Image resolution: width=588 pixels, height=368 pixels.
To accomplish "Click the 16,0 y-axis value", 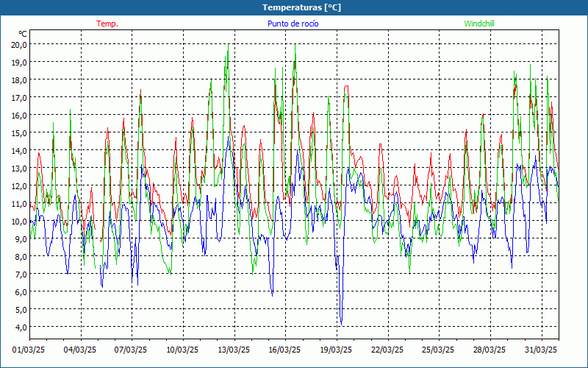I will [19, 116].
